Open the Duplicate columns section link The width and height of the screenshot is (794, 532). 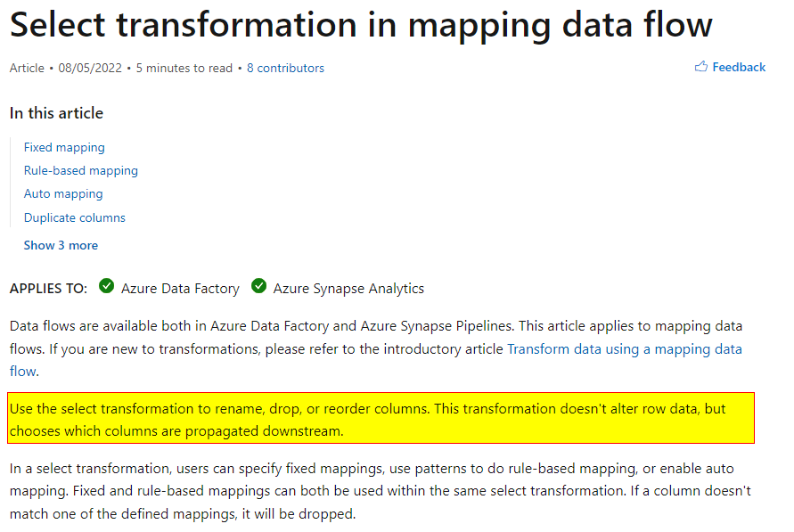[x=74, y=217]
